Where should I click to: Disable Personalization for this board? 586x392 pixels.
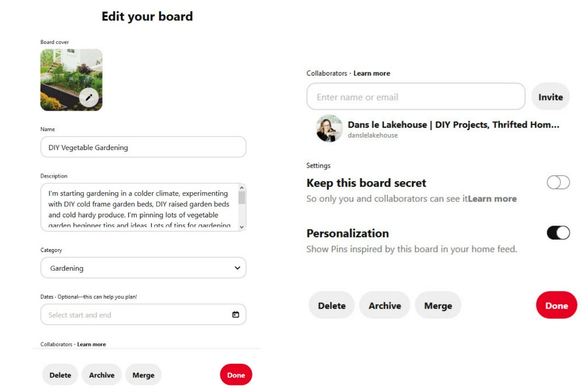pyautogui.click(x=558, y=233)
